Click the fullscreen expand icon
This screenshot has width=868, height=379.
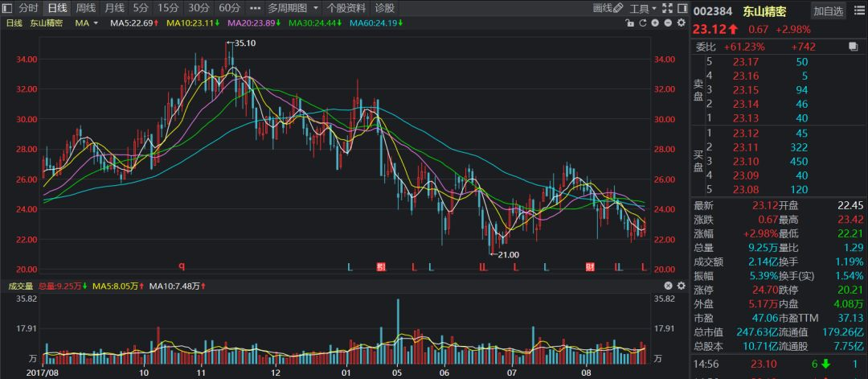coord(666,8)
